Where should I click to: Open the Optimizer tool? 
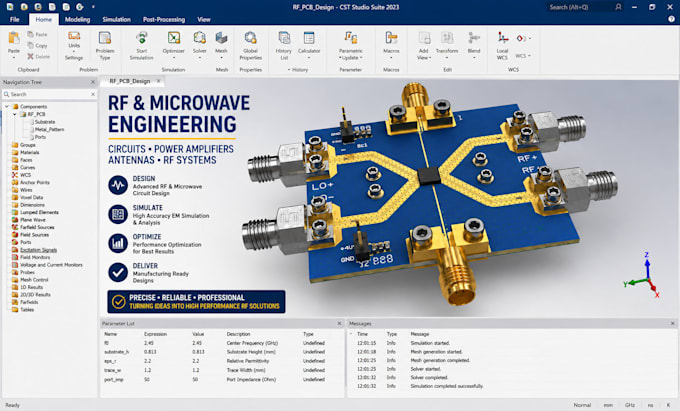pos(173,38)
